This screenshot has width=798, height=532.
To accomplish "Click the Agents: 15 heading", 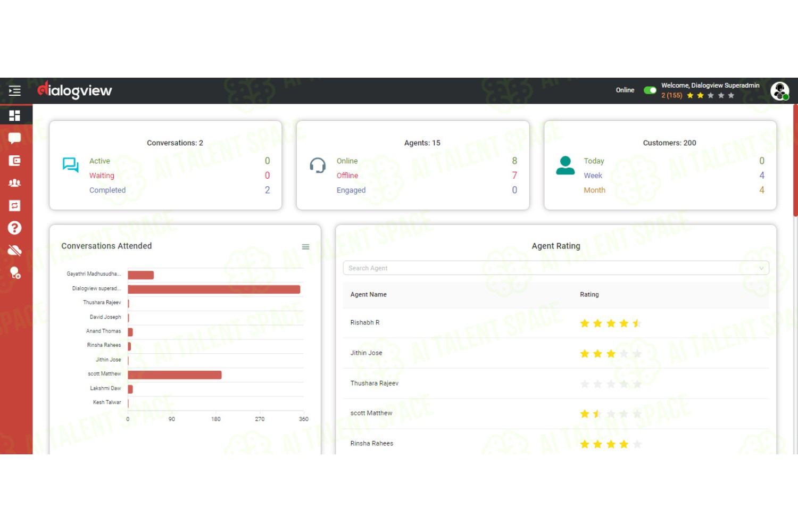I will (422, 143).
